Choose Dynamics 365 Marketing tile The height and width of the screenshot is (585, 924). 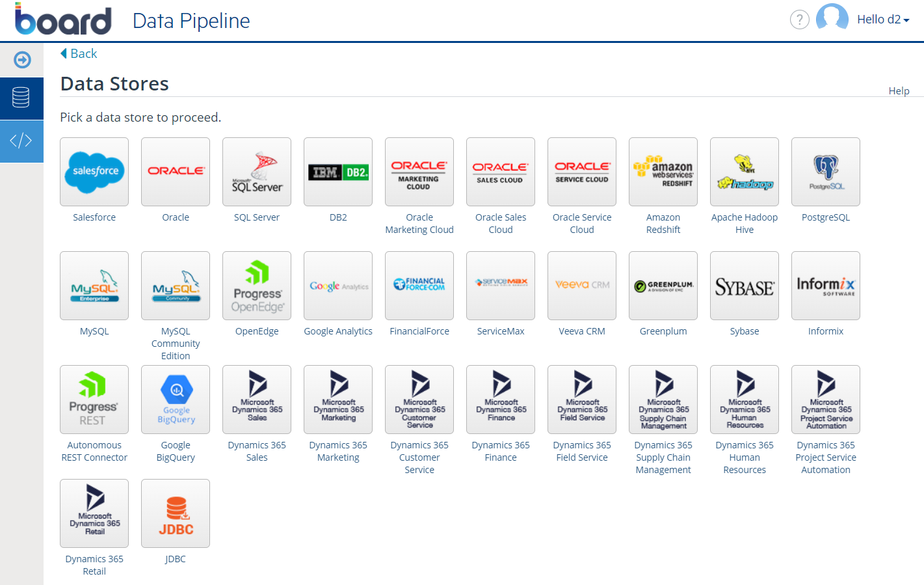point(338,400)
